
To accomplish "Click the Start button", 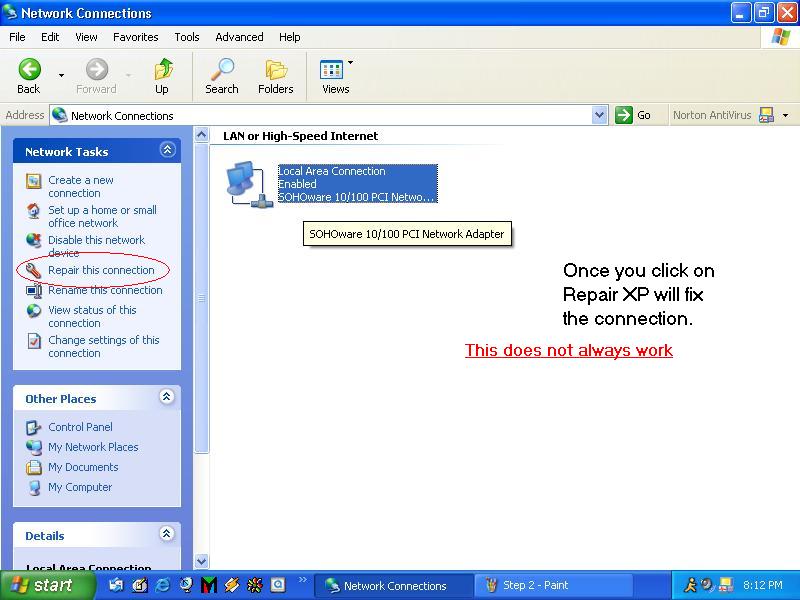I will (x=47, y=585).
